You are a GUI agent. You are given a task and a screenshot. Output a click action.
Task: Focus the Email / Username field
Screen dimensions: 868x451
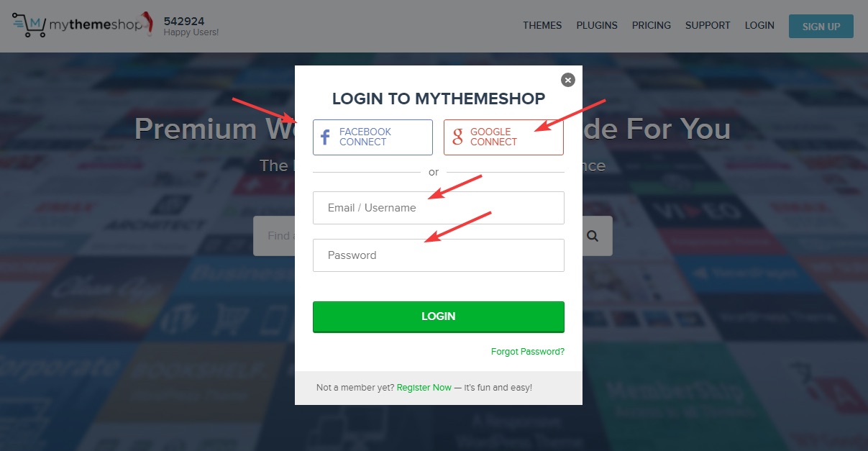point(439,208)
